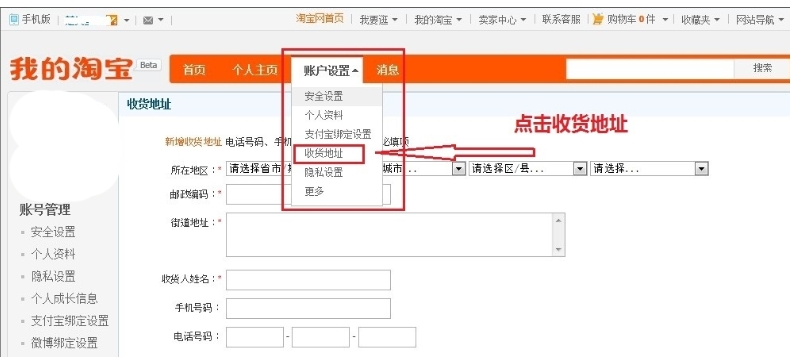Select 安全设置 in the dropdown menu
794x363 pixels.
click(337, 96)
